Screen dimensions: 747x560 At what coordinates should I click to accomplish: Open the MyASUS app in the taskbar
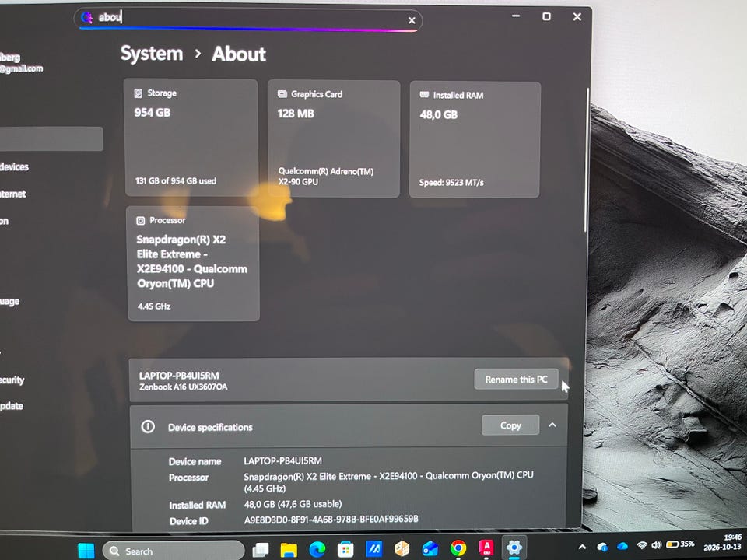[373, 549]
